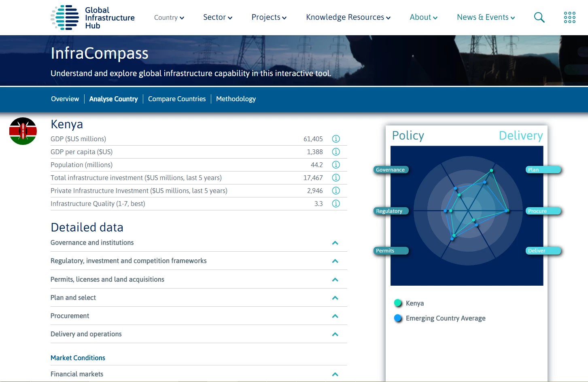The height and width of the screenshot is (382, 588).
Task: Click the Delivery and operations row title
Action: click(x=86, y=334)
